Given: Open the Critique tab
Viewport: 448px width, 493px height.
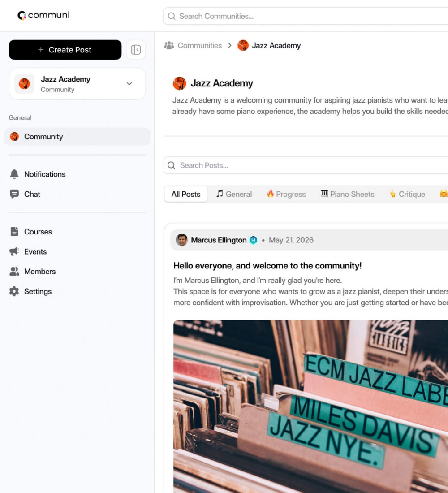Looking at the screenshot, I should (407, 194).
